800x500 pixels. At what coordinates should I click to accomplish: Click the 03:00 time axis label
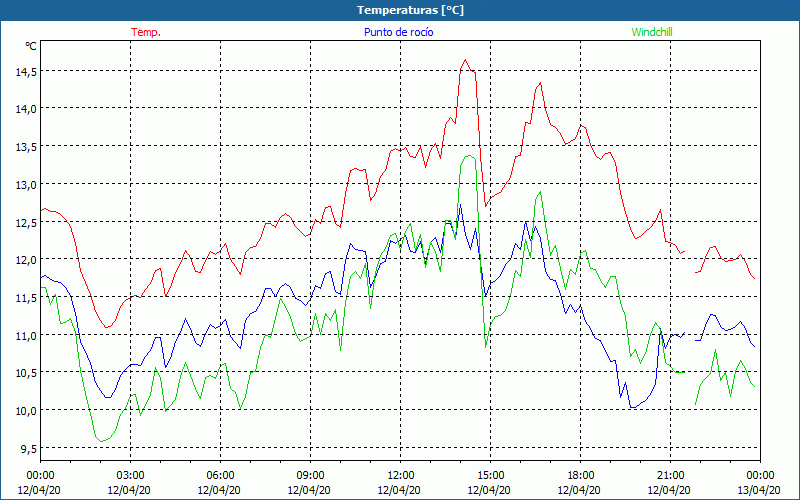tap(130, 476)
